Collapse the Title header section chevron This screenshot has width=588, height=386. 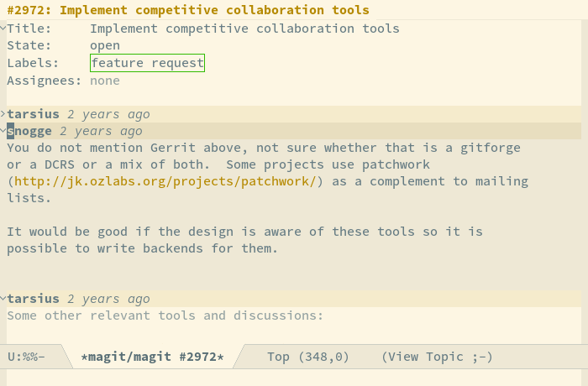[x=3, y=28]
